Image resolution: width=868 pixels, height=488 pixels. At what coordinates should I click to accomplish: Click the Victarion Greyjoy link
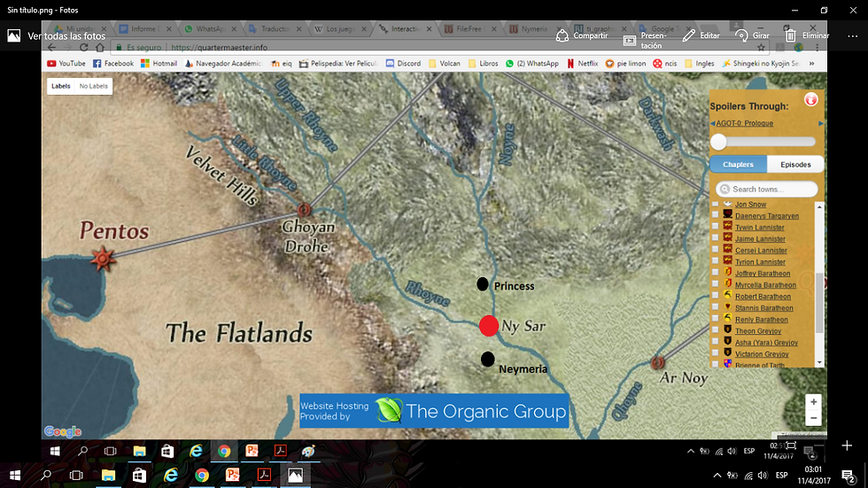[x=762, y=354]
